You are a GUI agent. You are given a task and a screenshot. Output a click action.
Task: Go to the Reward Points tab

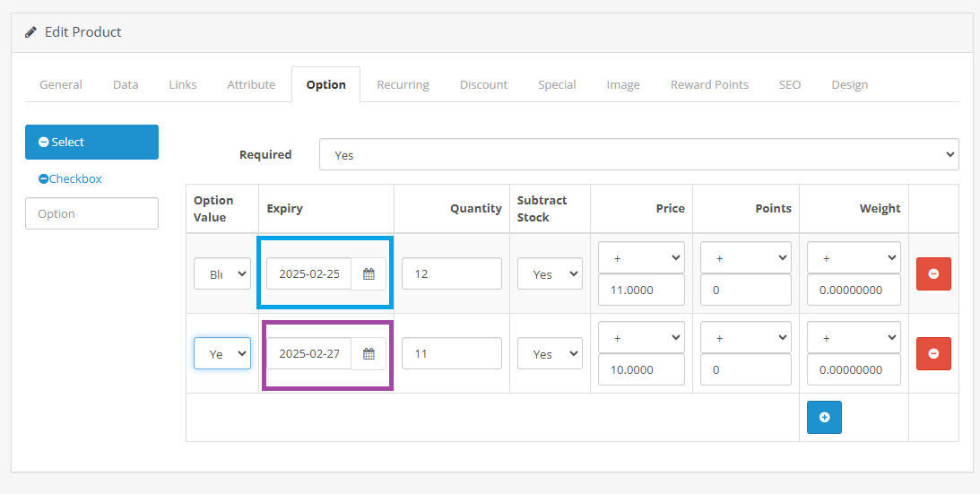[x=709, y=84]
